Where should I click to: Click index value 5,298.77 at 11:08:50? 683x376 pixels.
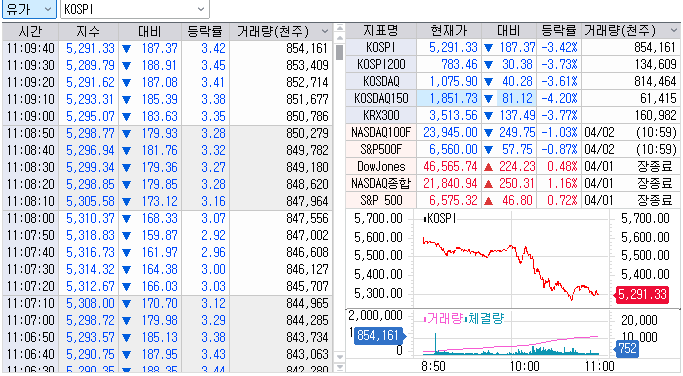(x=90, y=133)
